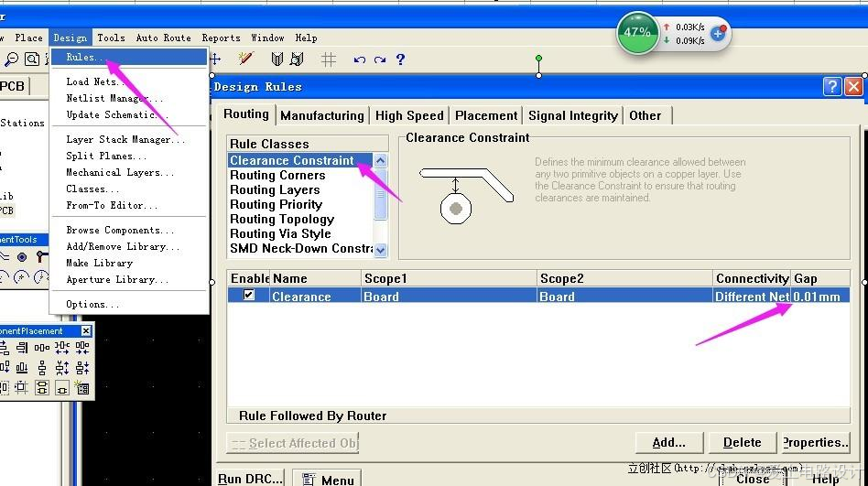Click the Run DRC... button
Image resolution: width=868 pixels, height=486 pixels.
point(250,479)
